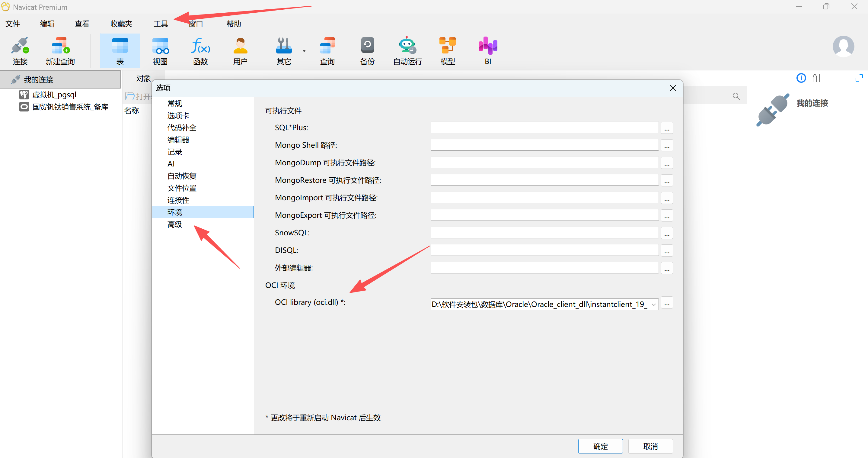Image resolution: width=868 pixels, height=458 pixels.
Task: Browse for 外部编辑器 path
Action: [666, 268]
